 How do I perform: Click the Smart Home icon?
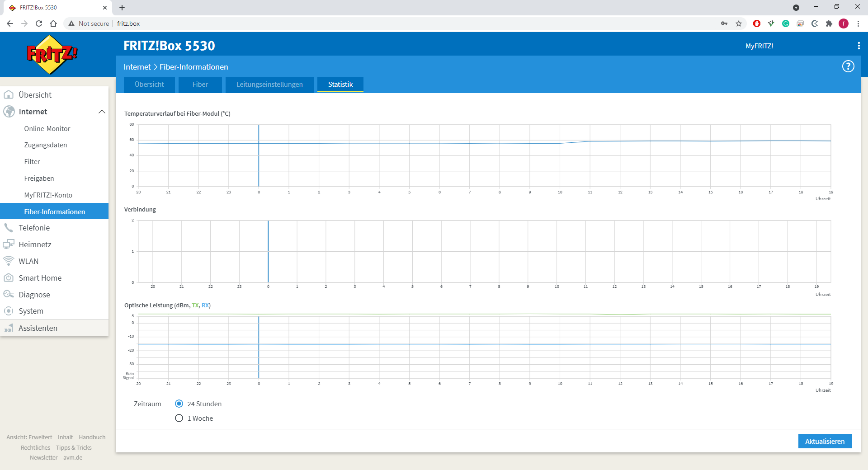coord(9,278)
